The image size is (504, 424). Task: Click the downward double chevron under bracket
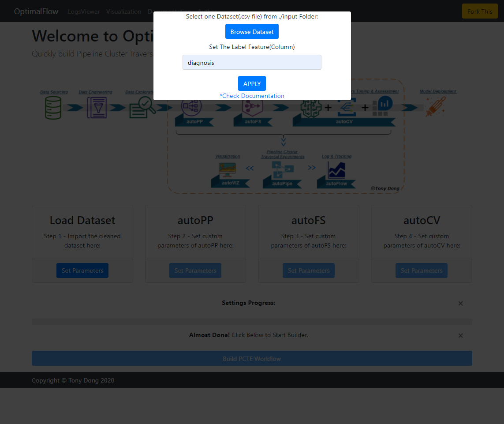(283, 142)
